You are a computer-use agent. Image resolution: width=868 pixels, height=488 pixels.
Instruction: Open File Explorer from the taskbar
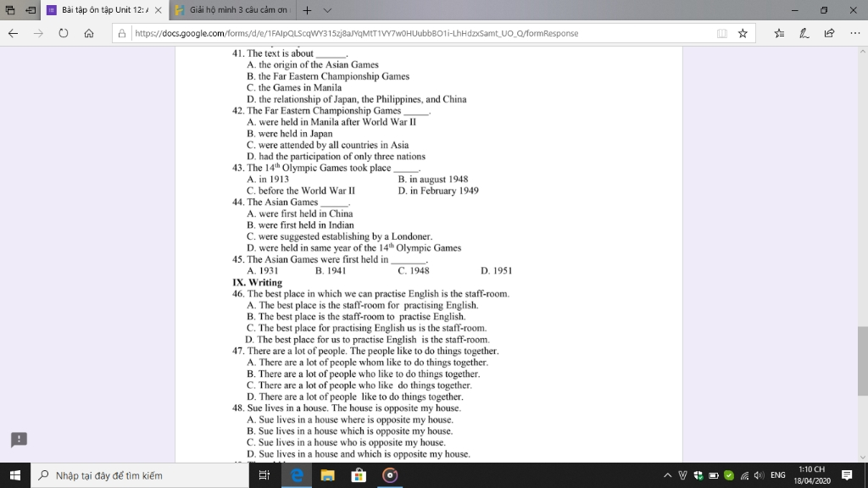pyautogui.click(x=328, y=475)
